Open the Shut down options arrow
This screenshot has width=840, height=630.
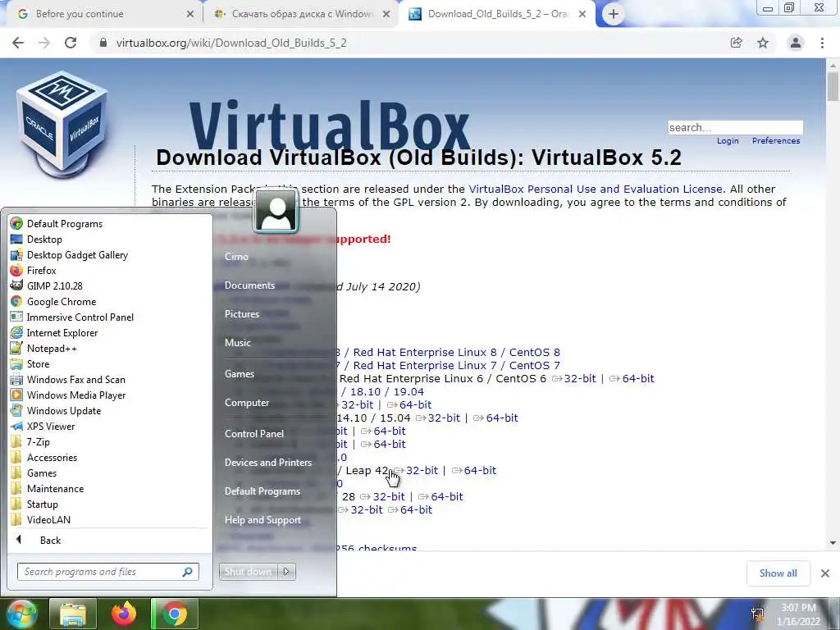click(286, 572)
